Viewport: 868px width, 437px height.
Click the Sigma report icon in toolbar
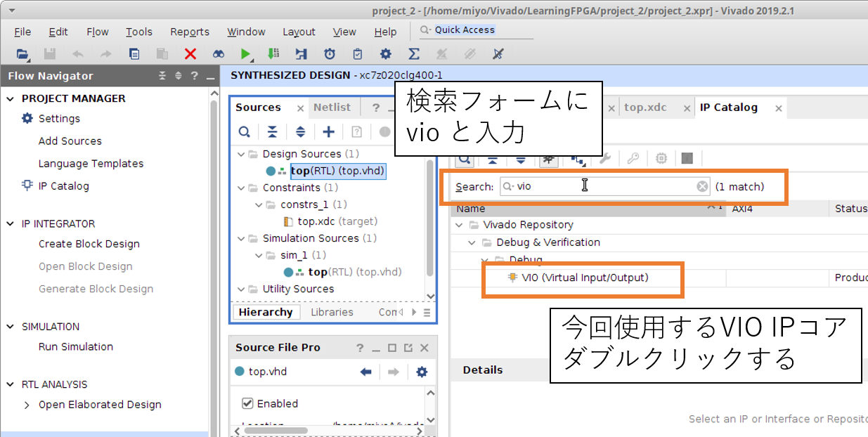point(414,54)
